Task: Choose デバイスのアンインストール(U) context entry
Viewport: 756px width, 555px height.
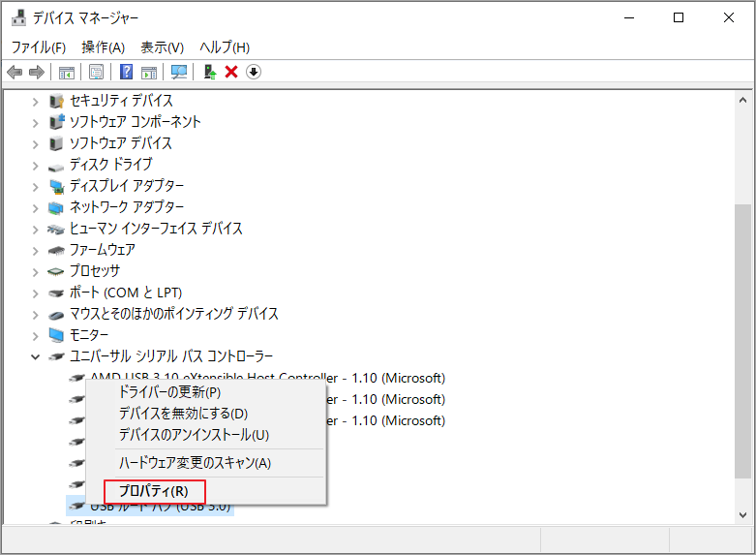Action: 194,435
